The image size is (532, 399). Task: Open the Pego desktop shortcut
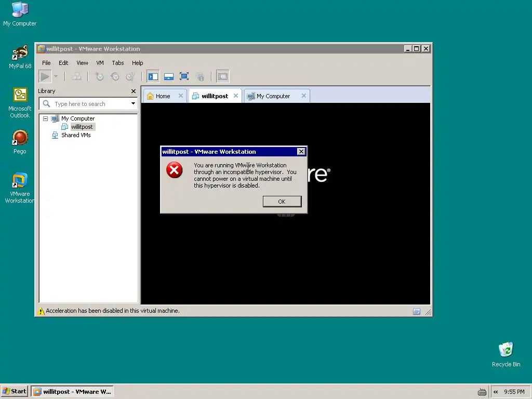tap(20, 142)
